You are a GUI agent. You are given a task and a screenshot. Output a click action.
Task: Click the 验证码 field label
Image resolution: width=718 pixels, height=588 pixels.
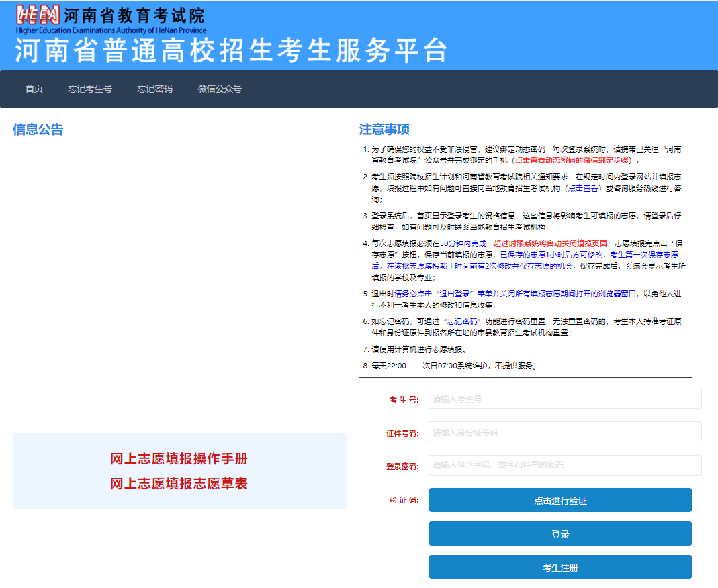click(x=403, y=501)
